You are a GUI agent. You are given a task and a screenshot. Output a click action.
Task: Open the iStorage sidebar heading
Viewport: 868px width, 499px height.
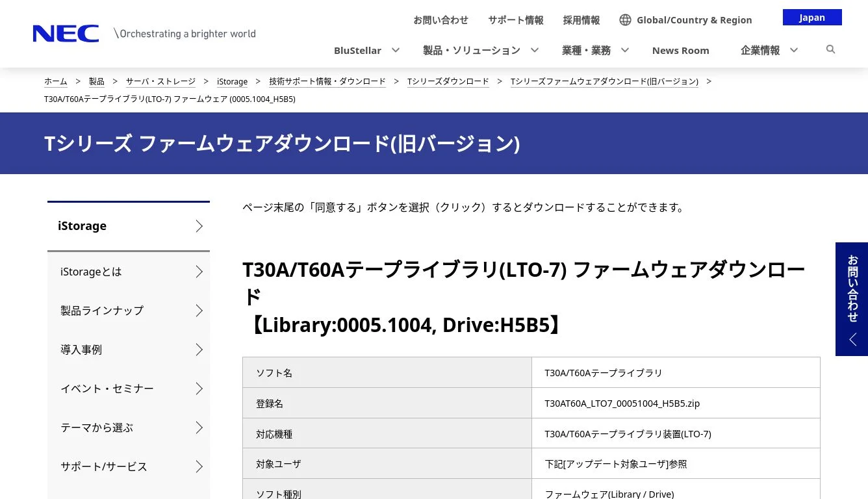coord(129,226)
